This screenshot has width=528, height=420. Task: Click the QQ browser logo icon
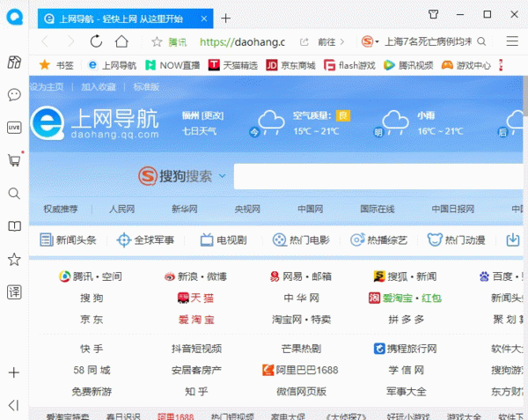(x=14, y=16)
